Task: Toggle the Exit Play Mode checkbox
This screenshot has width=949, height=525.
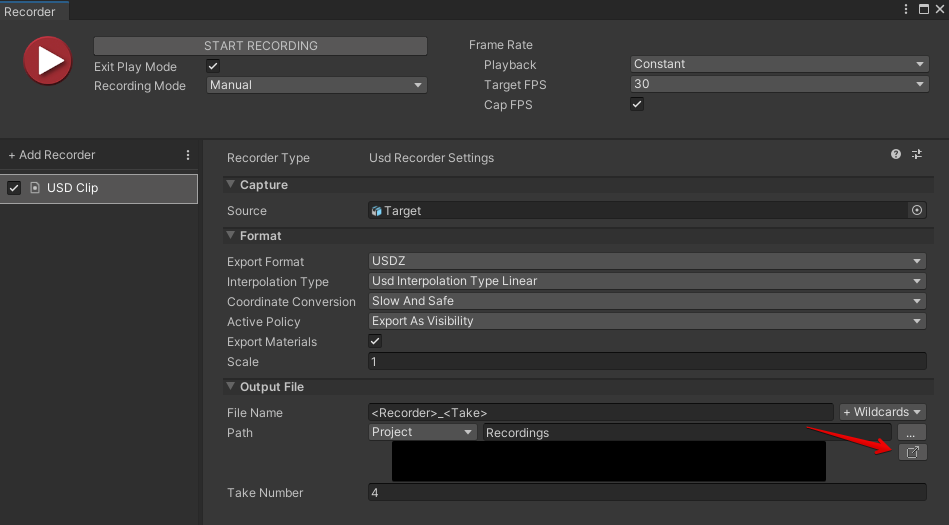Action: [x=213, y=66]
